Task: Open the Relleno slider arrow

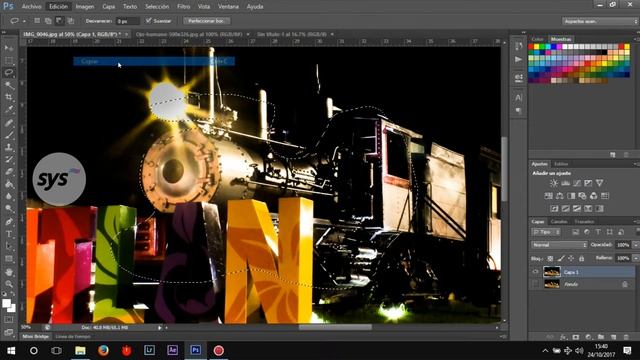Action: [x=636, y=258]
